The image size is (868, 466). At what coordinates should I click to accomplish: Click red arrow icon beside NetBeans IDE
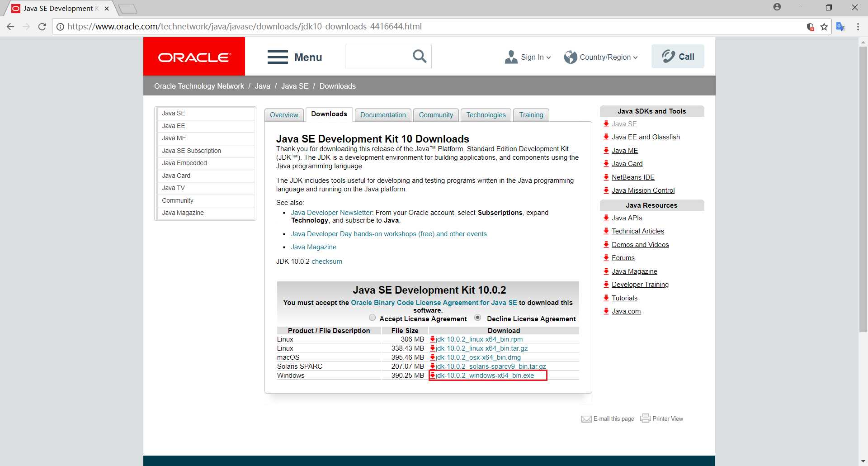606,177
